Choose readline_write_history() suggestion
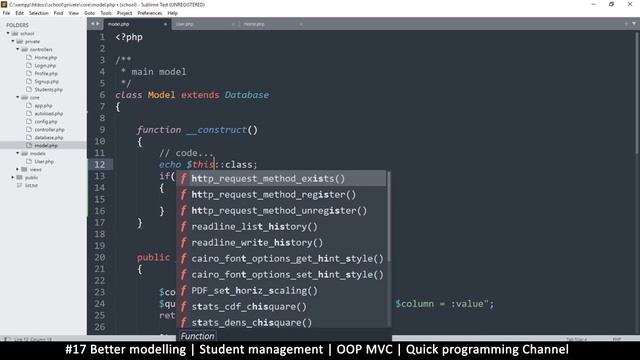Screen dimensions: 640x360 pos(281,242)
